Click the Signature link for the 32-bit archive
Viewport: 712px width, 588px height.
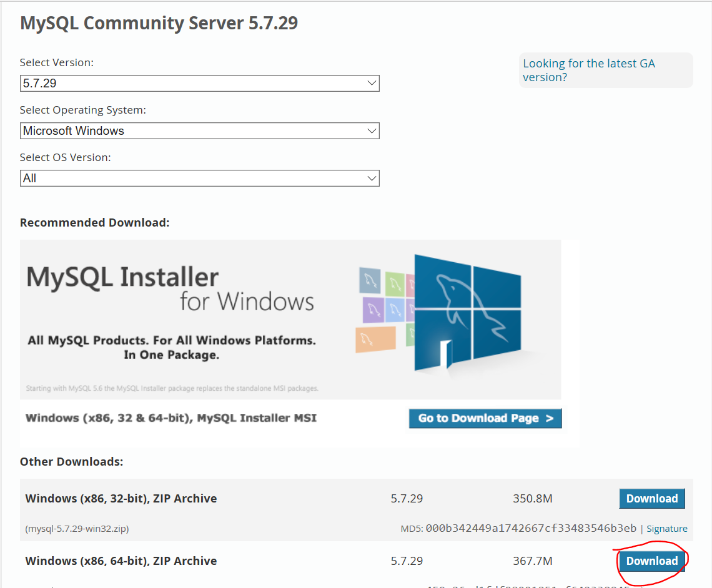tap(666, 528)
